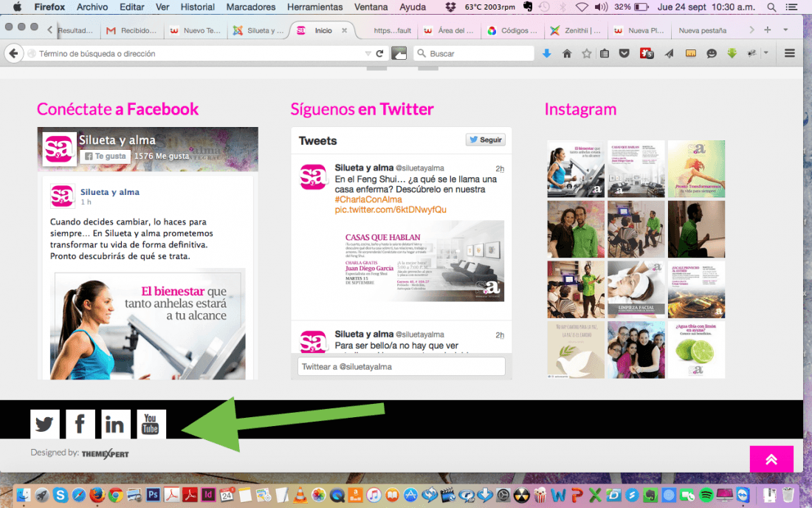Launch InDesign from the Dock
The width and height of the screenshot is (812, 508).
(208, 495)
